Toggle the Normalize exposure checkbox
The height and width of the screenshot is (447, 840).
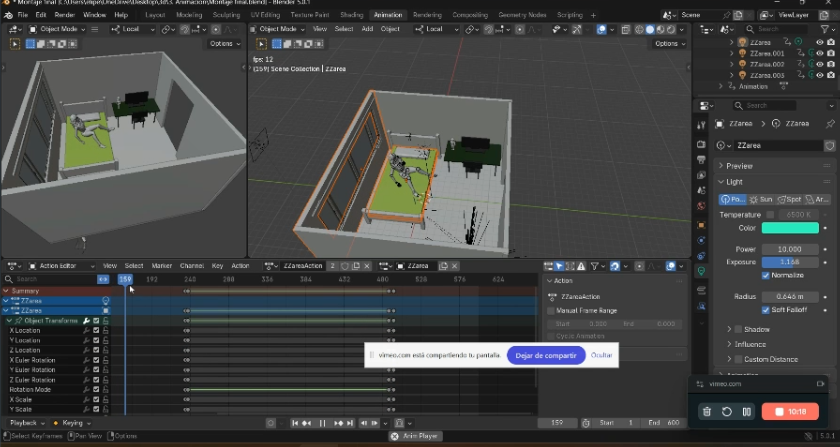tap(766, 275)
